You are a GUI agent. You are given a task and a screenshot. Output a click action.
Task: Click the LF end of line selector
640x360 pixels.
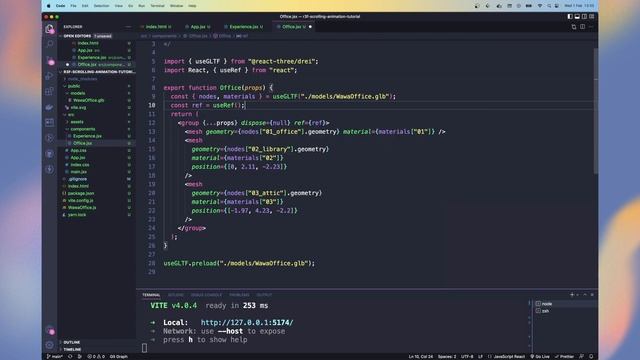[x=480, y=357]
